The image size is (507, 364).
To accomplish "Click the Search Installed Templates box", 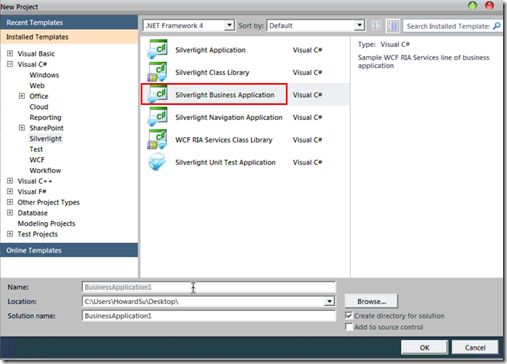I will pyautogui.click(x=448, y=26).
